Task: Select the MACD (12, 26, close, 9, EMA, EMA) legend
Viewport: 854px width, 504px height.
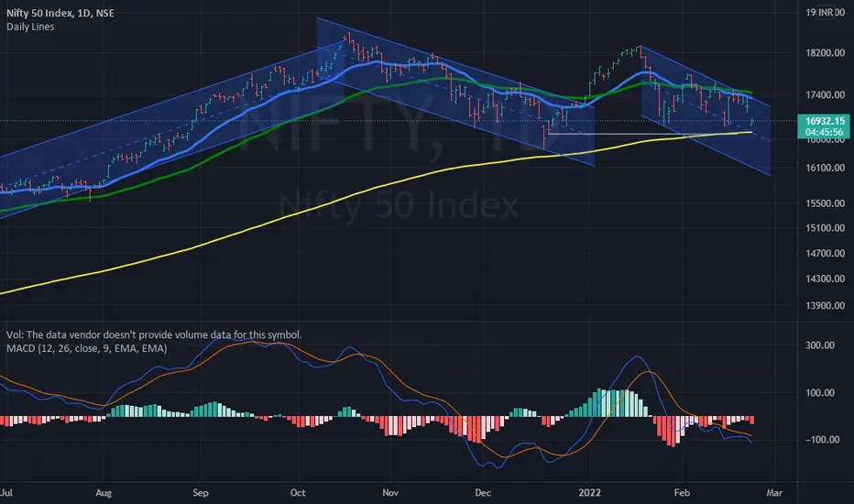Action: (87, 348)
